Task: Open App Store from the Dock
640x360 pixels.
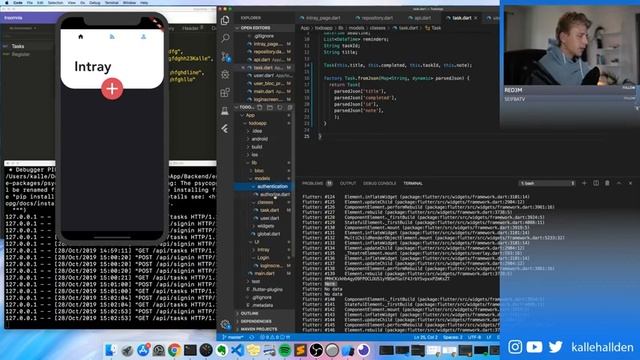Action: [x=143, y=350]
